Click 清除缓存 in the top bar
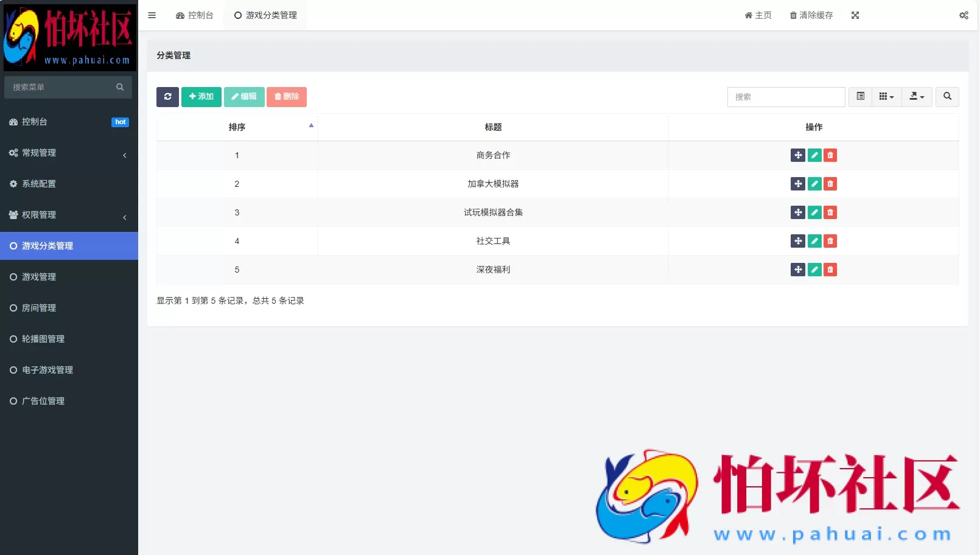Viewport: 980px width, 555px height. [x=811, y=15]
